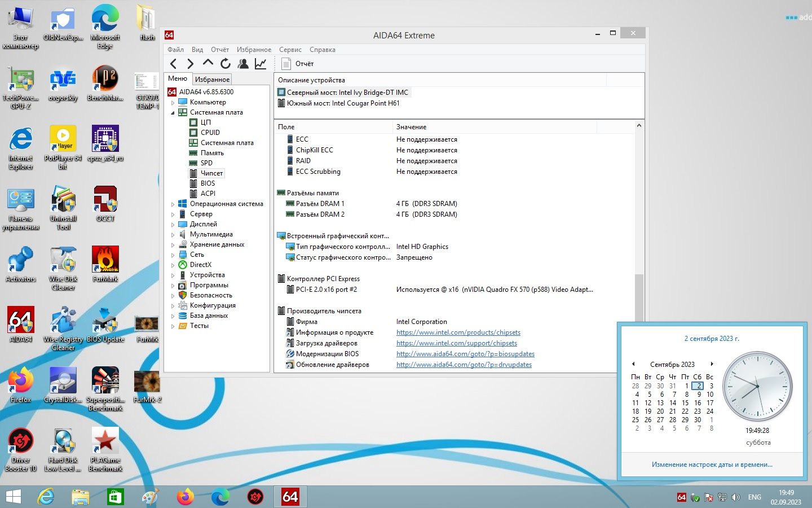The width and height of the screenshot is (812, 508).
Task: Go to next month in calendar
Action: point(712,364)
